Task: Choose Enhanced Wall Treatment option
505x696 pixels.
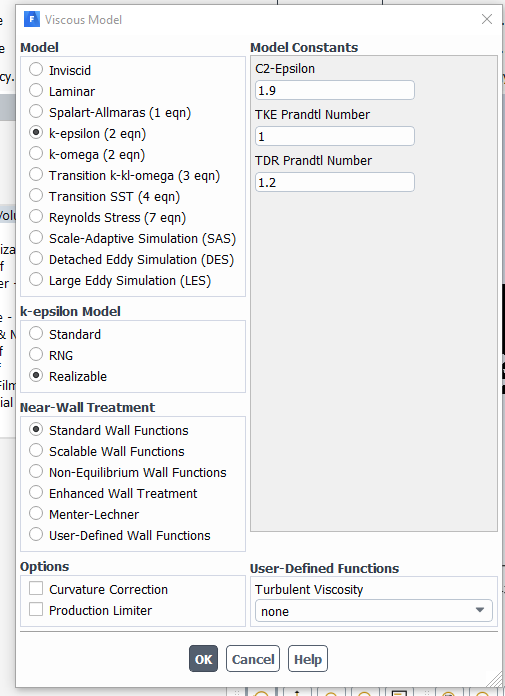Action: coord(36,493)
